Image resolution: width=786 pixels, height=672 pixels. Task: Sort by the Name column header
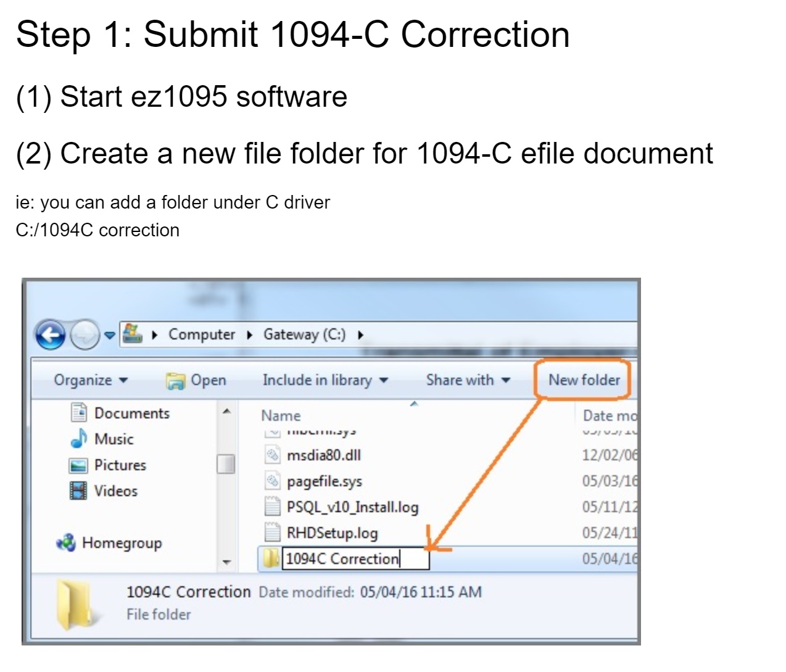click(281, 416)
